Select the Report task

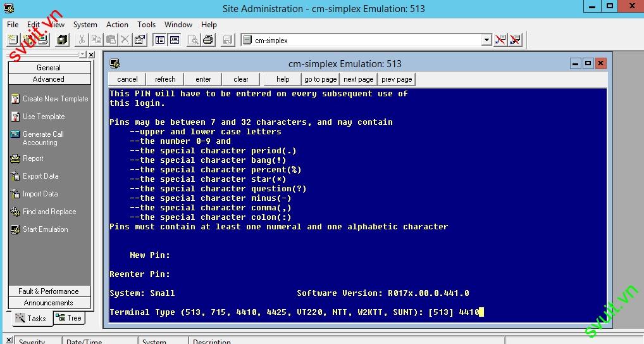tap(27, 158)
